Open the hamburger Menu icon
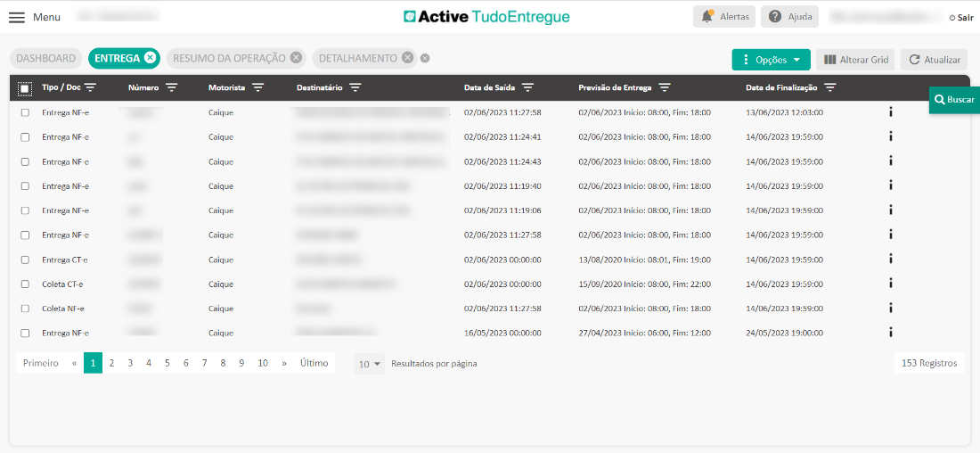This screenshot has width=980, height=453. (x=17, y=17)
